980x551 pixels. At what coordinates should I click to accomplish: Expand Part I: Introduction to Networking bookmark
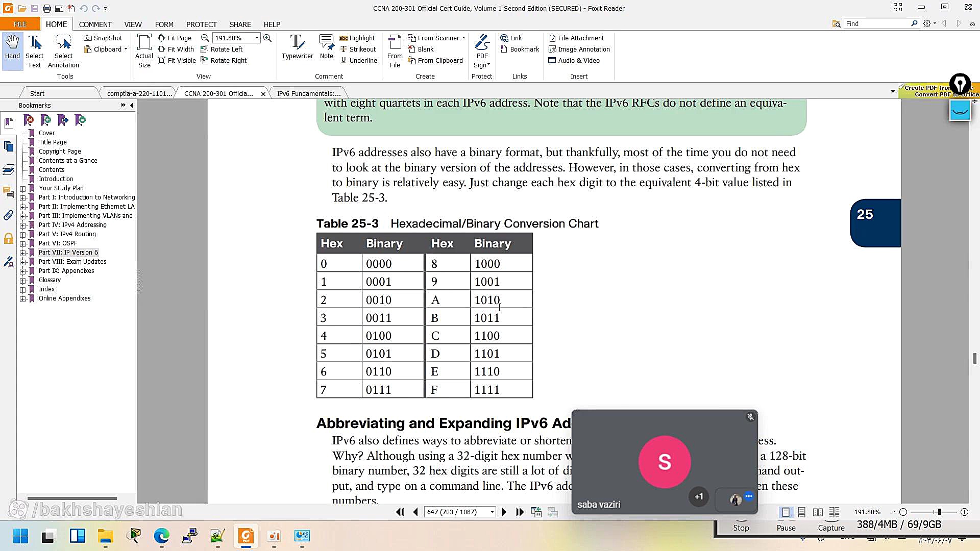22,197
